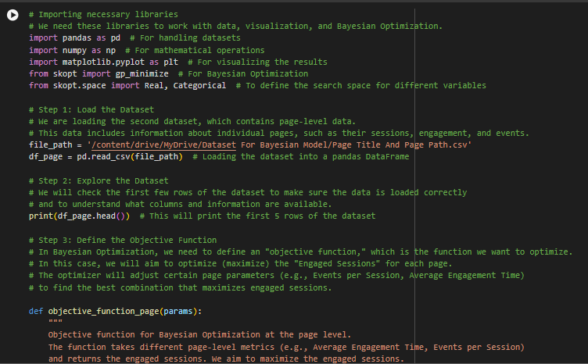Click the 'print(df_page.head())' statement
Image resolution: width=588 pixels, height=364 pixels.
point(80,216)
